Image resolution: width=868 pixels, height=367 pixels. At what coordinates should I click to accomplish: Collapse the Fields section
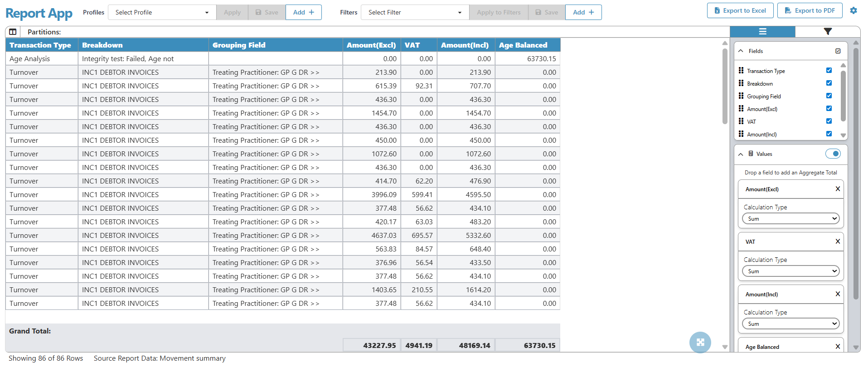[741, 51]
